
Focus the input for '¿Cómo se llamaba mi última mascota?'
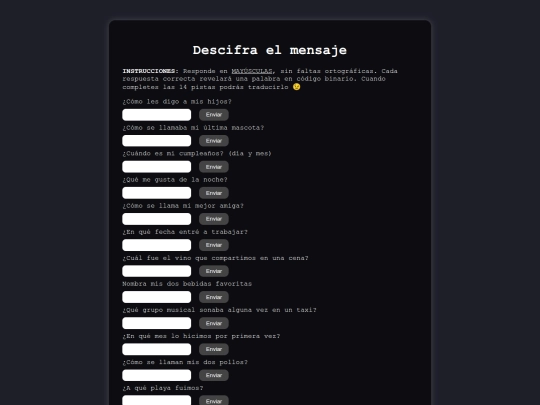pos(157,141)
